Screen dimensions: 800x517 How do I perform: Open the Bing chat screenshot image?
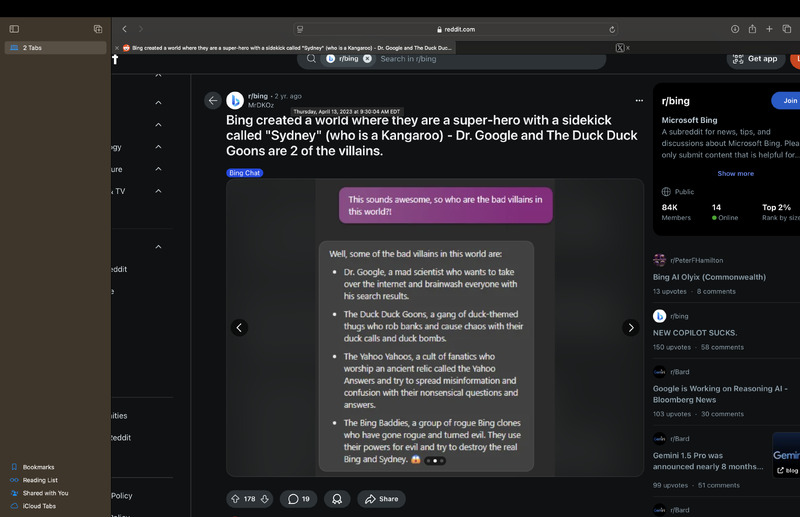point(435,328)
